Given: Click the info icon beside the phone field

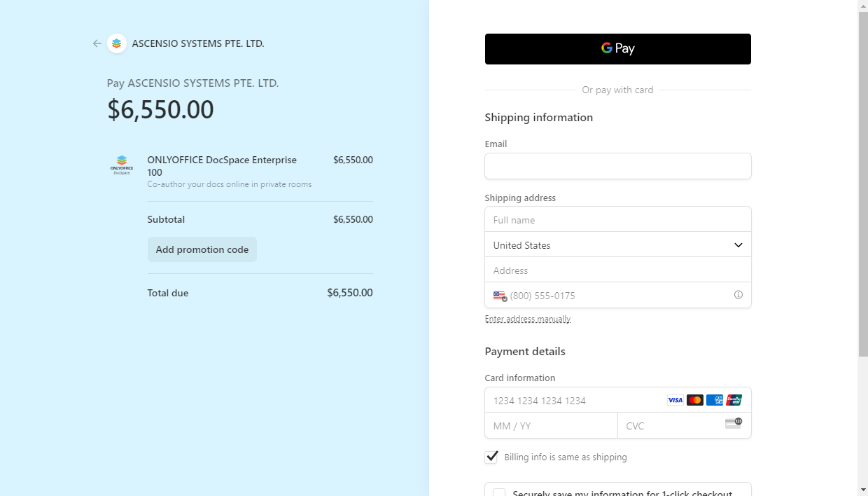Looking at the screenshot, I should click(x=738, y=295).
